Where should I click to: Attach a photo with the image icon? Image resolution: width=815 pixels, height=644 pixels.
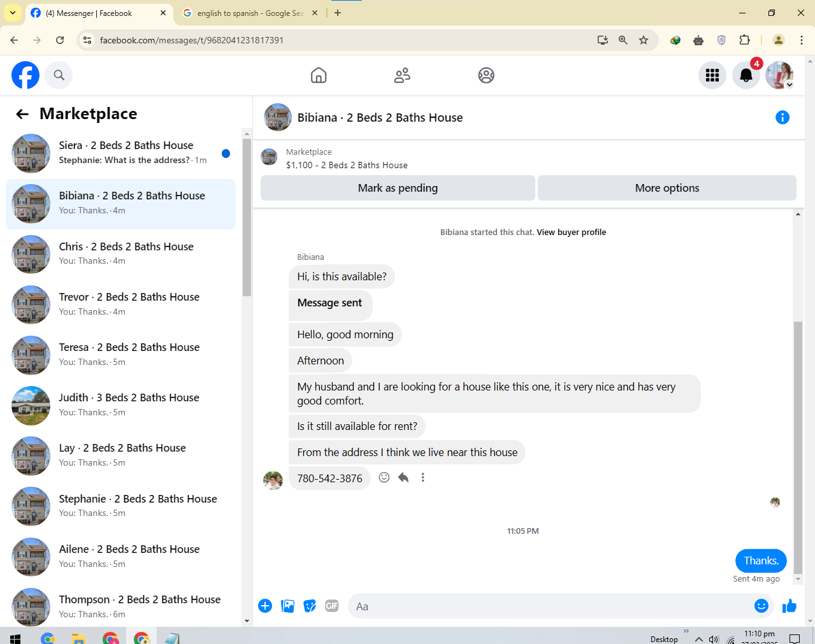[x=288, y=606]
